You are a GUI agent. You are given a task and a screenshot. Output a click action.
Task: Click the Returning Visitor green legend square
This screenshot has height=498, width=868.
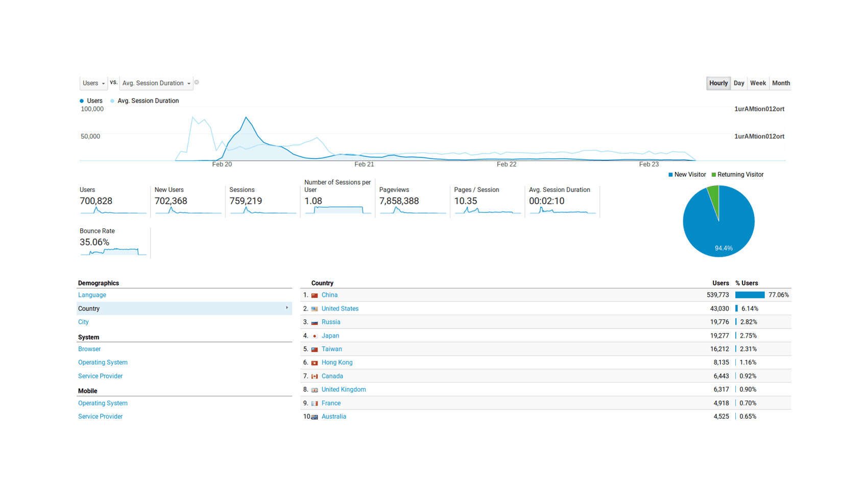pos(715,174)
